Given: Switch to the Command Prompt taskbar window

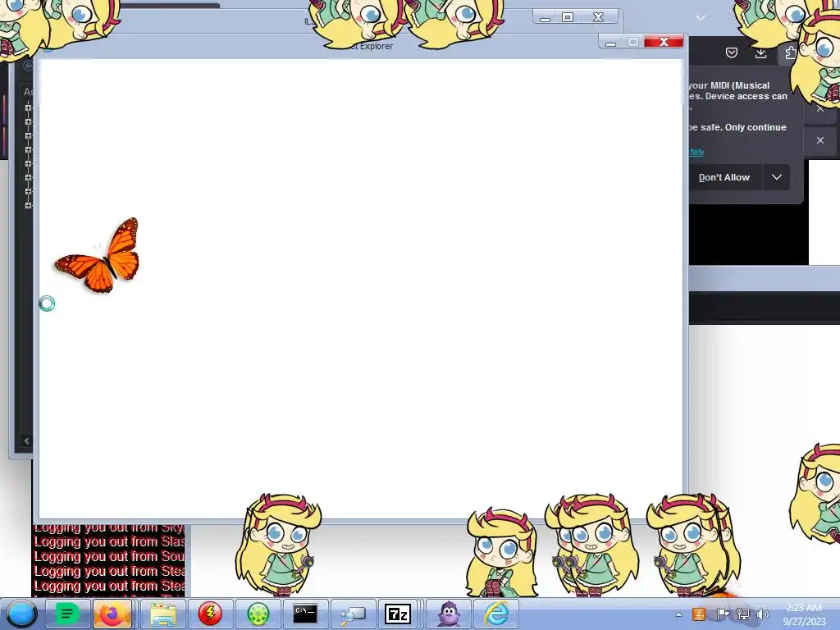Looking at the screenshot, I should click(305, 614).
